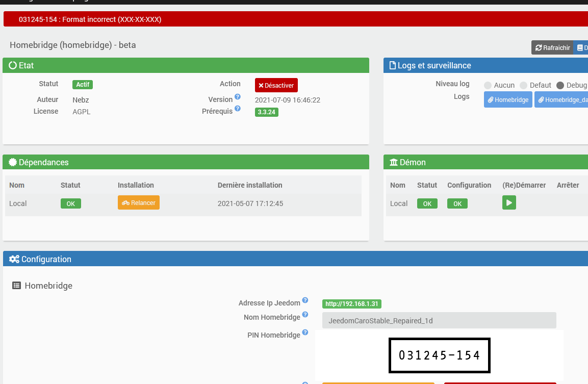Click the Configuration panel gears icon

pos(14,259)
